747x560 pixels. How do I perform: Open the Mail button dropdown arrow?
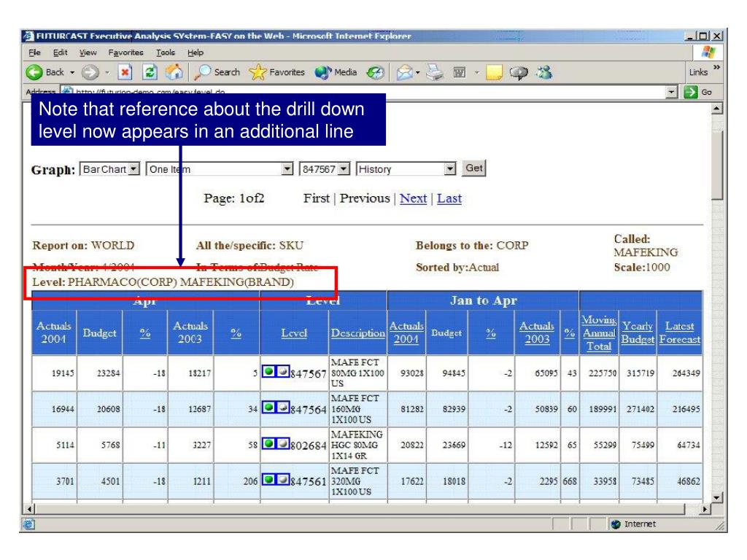[x=418, y=72]
